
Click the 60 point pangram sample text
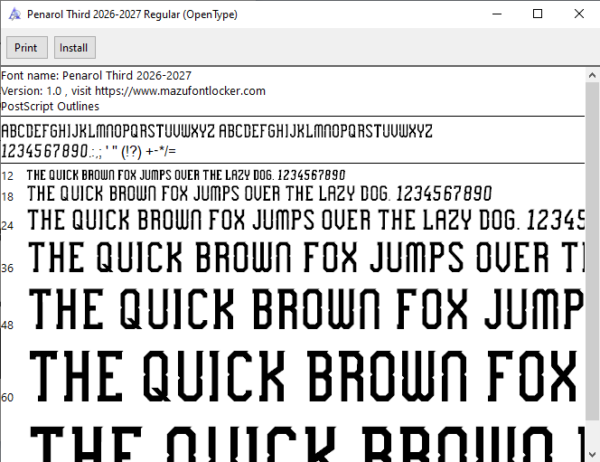(x=303, y=376)
